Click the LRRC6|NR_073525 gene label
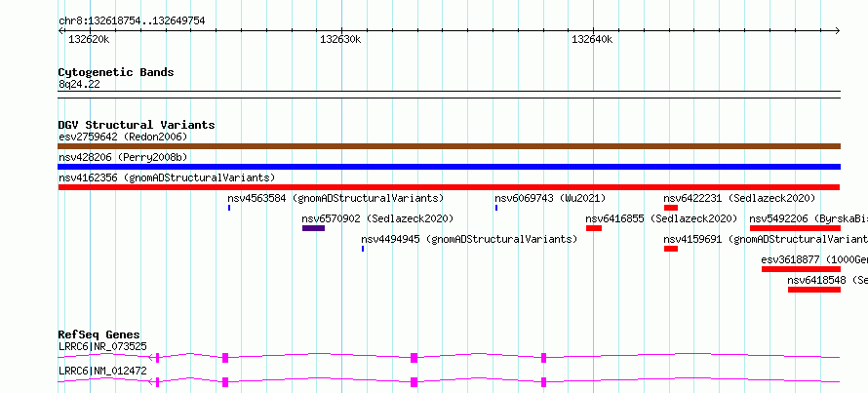 click(102, 346)
